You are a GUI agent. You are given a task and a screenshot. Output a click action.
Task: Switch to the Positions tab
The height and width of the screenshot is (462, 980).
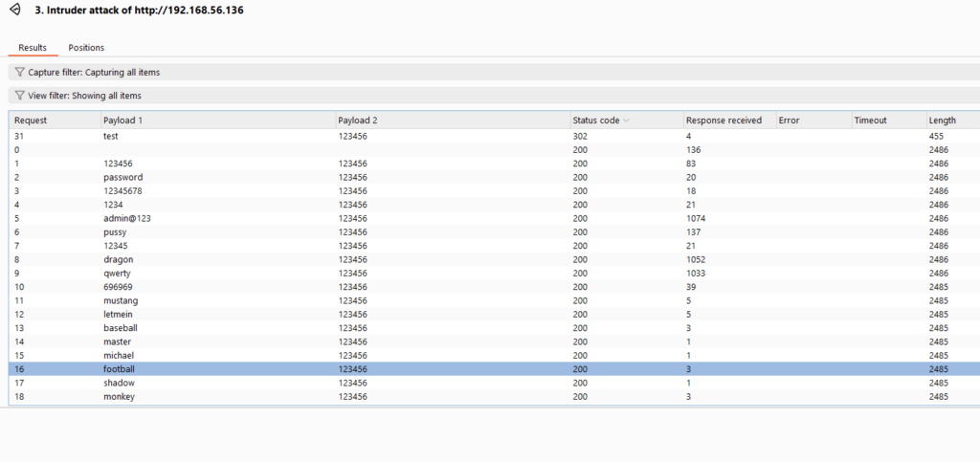[x=86, y=48]
